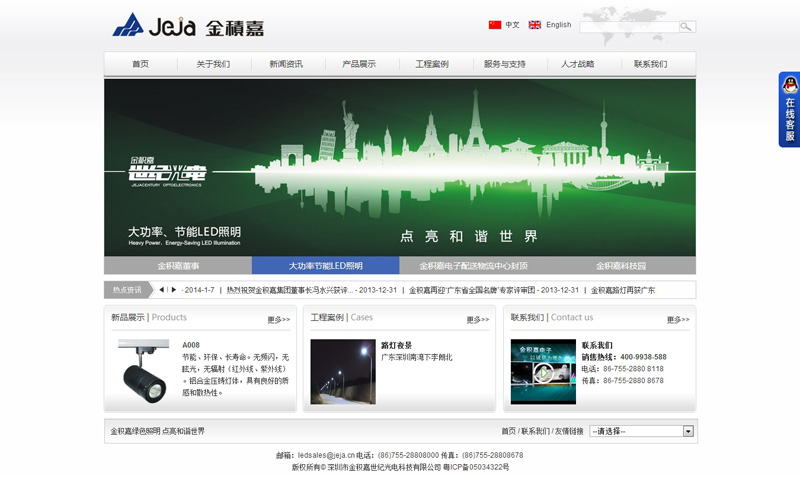Image resolution: width=800 pixels, height=479 pixels.
Task: Open the street light night scene thumbnail
Action: click(343, 371)
